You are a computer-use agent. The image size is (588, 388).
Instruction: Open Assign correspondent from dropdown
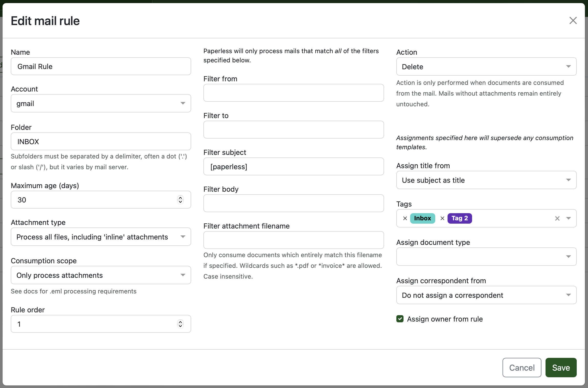[x=486, y=295]
